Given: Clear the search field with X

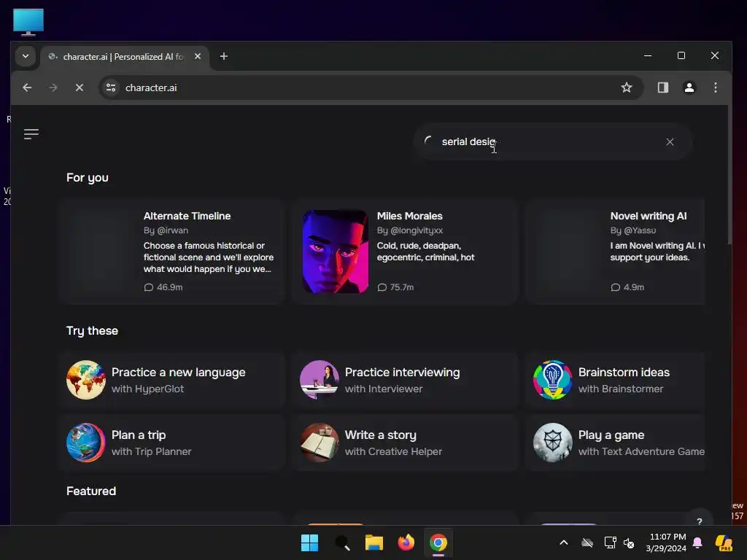Looking at the screenshot, I should (670, 142).
